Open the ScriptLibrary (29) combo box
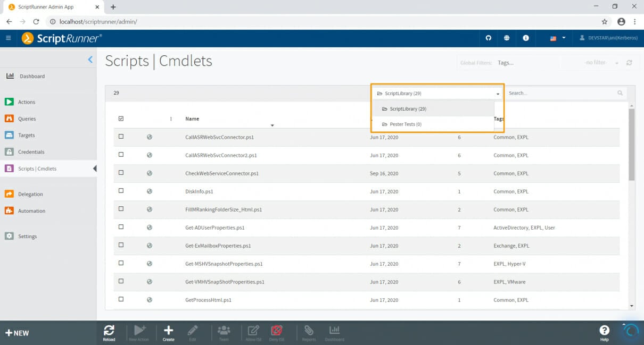Image resolution: width=644 pixels, height=345 pixels. click(x=437, y=93)
